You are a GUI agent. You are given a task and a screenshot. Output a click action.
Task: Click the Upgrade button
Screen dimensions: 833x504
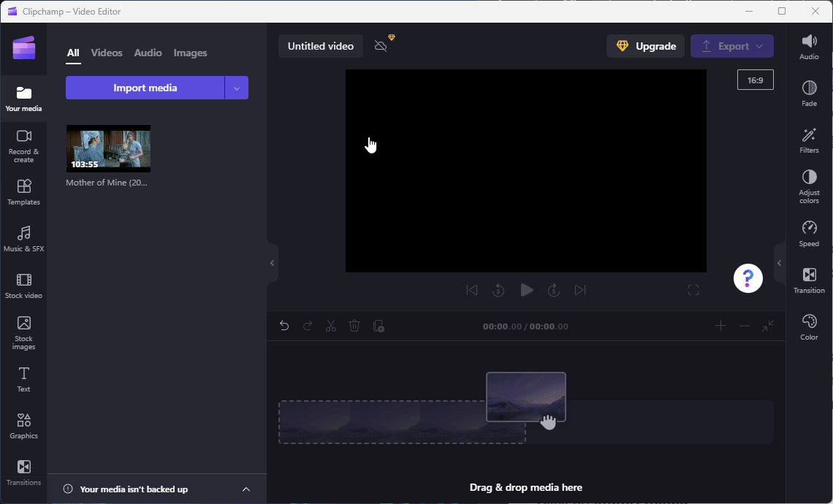[645, 45]
